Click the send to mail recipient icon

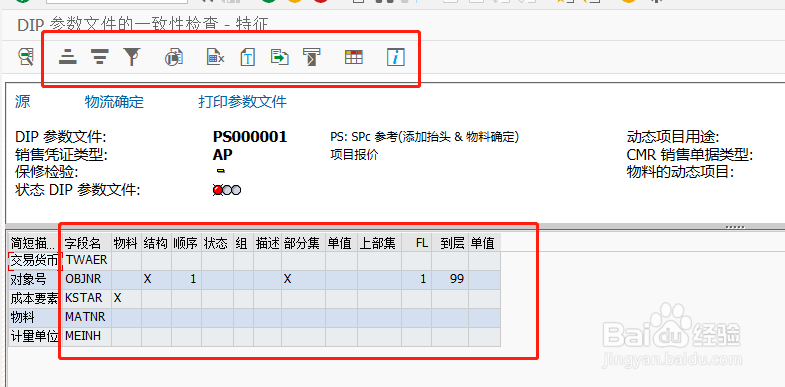point(311,57)
